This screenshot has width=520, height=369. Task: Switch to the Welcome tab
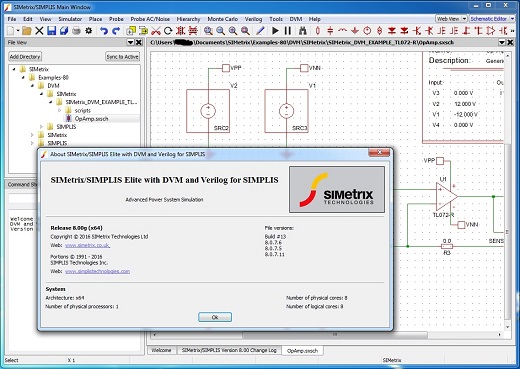161,350
